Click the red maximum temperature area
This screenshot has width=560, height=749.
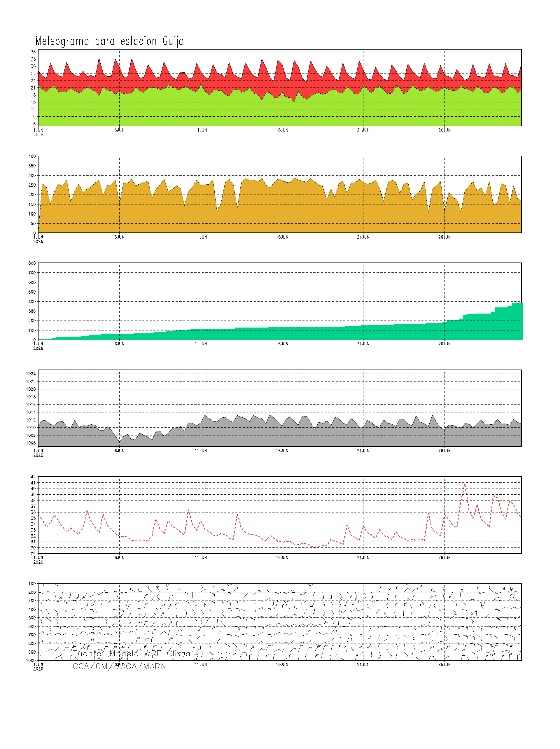point(237,80)
